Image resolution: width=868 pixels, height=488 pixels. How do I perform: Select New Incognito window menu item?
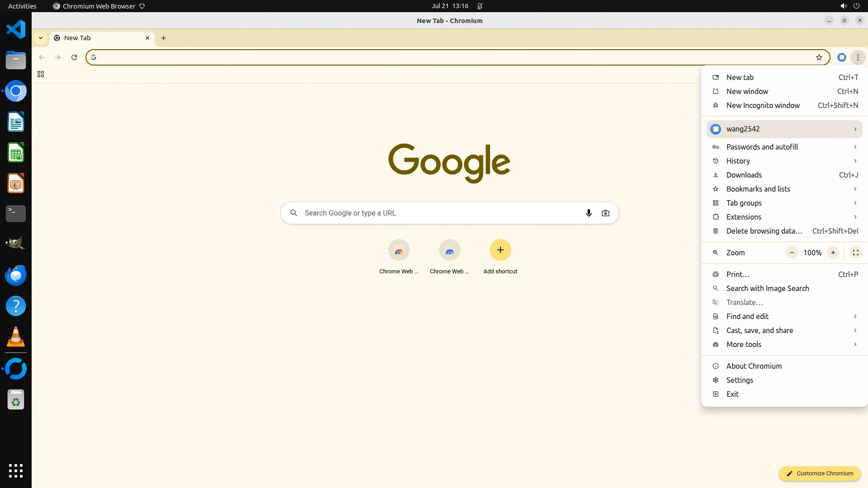point(763,105)
